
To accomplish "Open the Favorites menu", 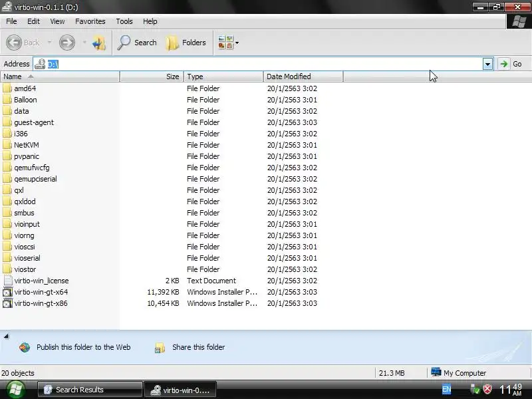I will (x=90, y=21).
